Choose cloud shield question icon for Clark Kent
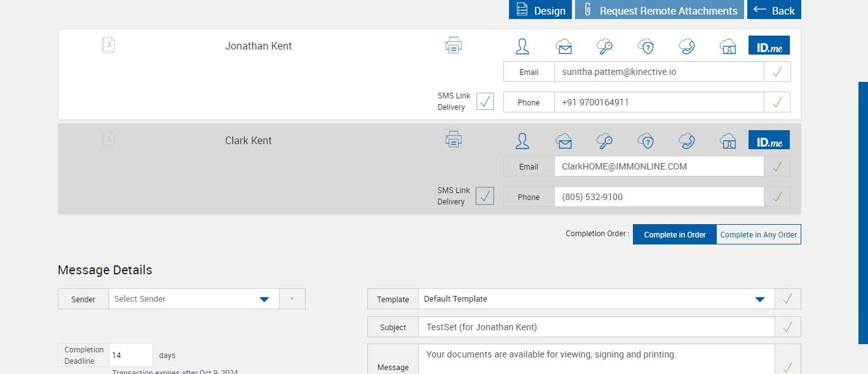Image resolution: width=868 pixels, height=374 pixels. click(x=646, y=141)
